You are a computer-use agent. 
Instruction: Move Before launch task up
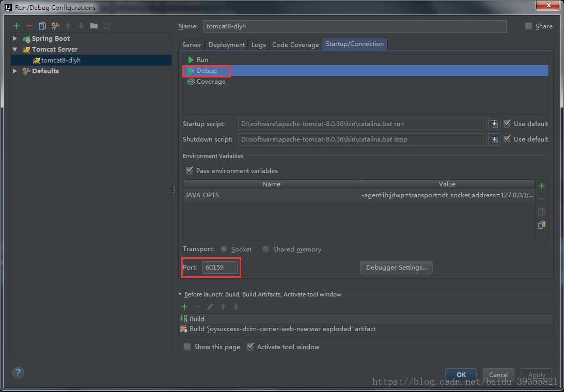click(x=223, y=307)
